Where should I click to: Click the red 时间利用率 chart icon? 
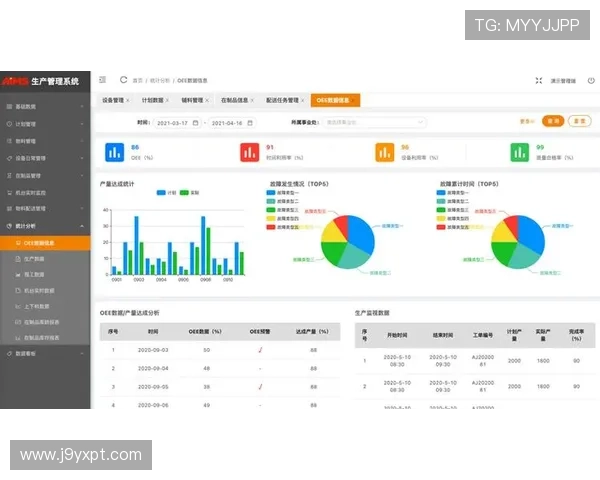(x=249, y=152)
